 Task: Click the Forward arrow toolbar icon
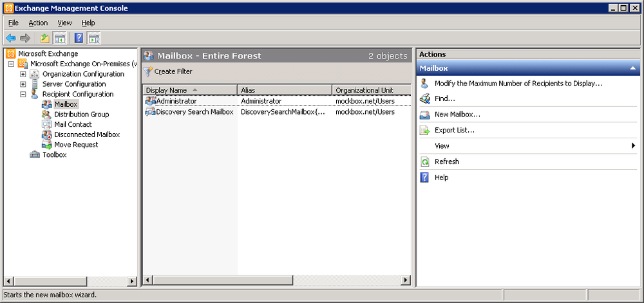pos(25,39)
